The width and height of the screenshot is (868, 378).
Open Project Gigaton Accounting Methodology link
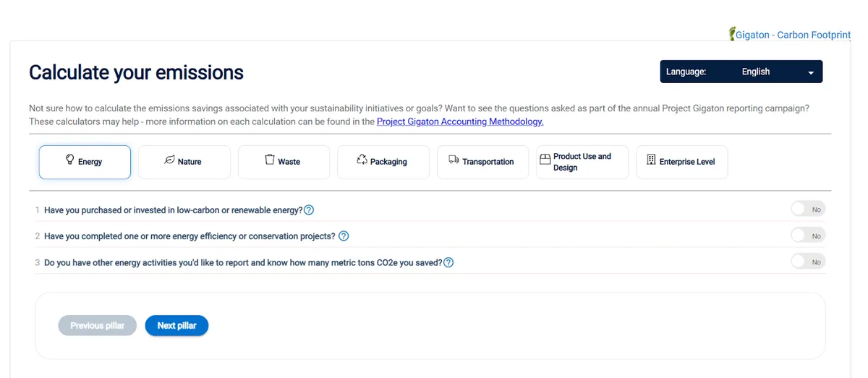point(460,121)
